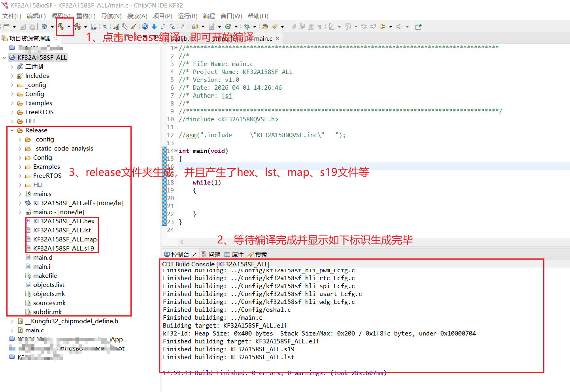Collapse the Release folder in tree
The image size is (570, 392).
[x=12, y=130]
